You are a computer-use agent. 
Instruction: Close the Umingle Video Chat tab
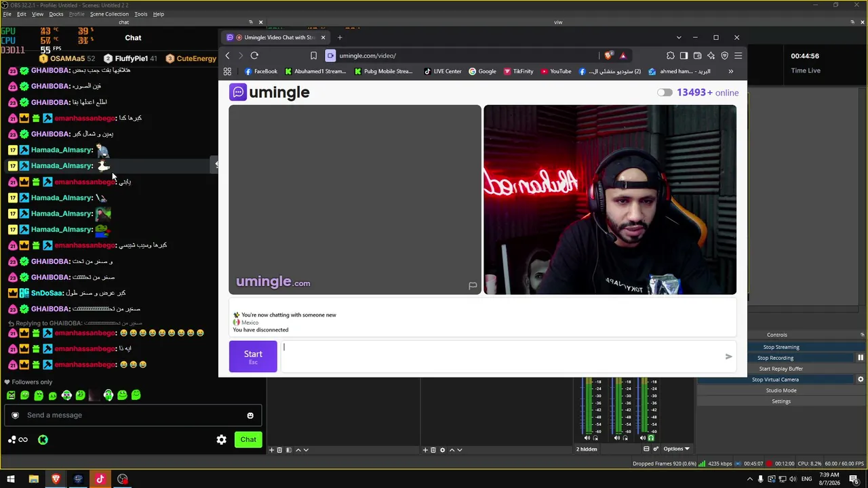(x=323, y=37)
